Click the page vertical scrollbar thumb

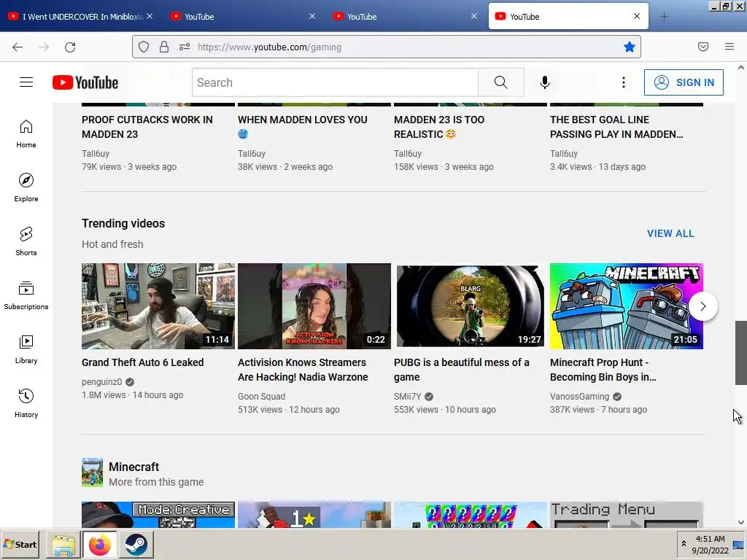741,353
